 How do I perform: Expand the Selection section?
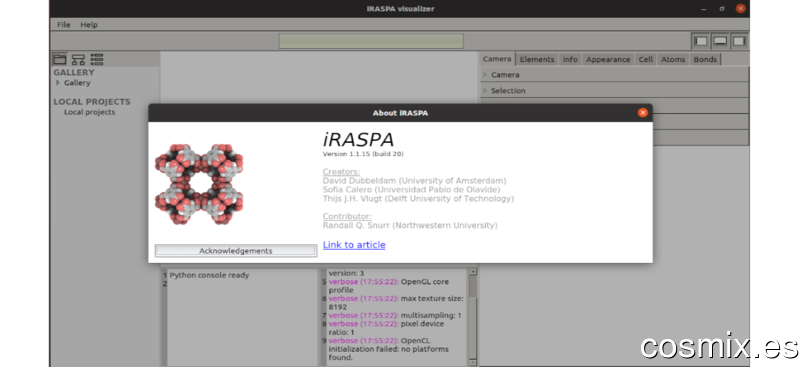click(x=614, y=90)
